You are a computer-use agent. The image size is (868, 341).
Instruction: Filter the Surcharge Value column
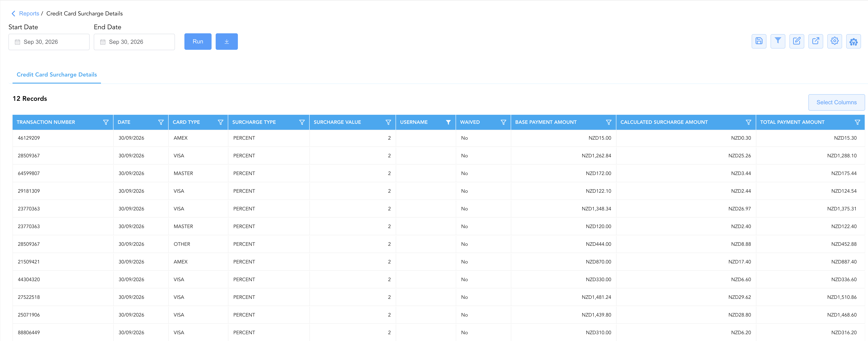pyautogui.click(x=388, y=122)
